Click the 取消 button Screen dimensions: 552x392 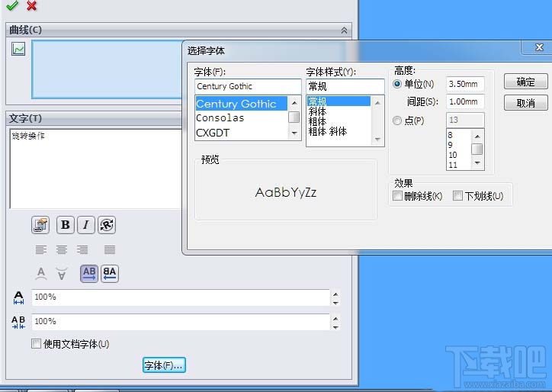point(525,103)
